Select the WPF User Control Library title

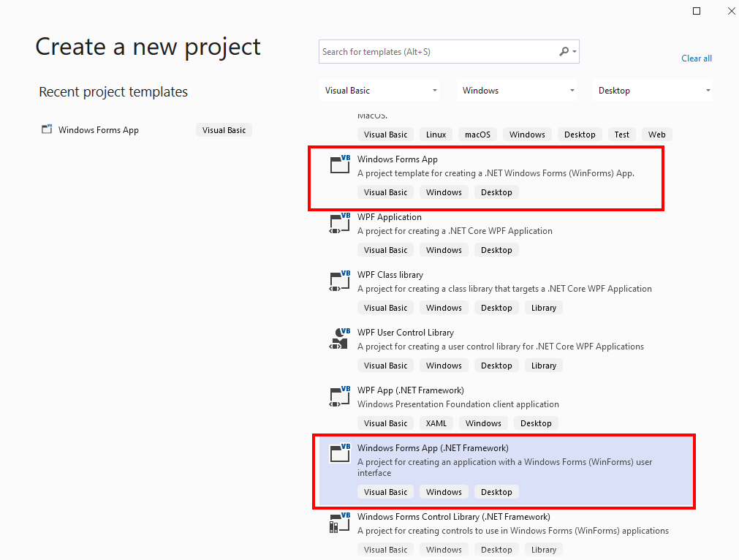406,333
